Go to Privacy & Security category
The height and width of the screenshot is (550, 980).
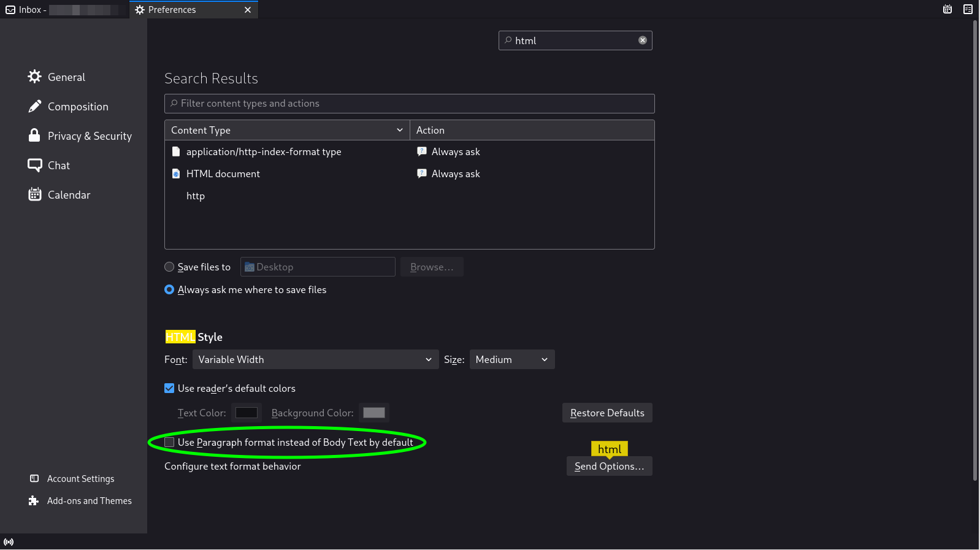pos(90,136)
